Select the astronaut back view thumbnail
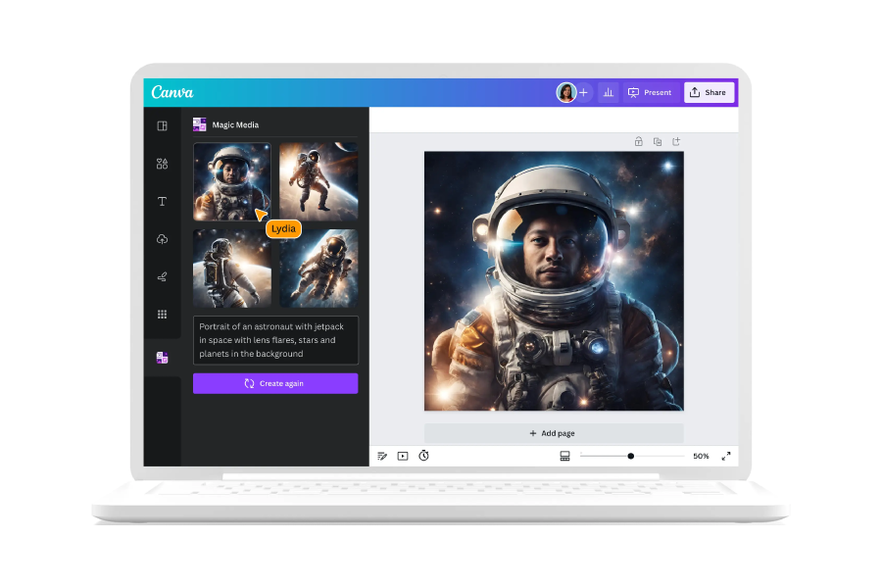This screenshot has width=882, height=588. (x=231, y=269)
